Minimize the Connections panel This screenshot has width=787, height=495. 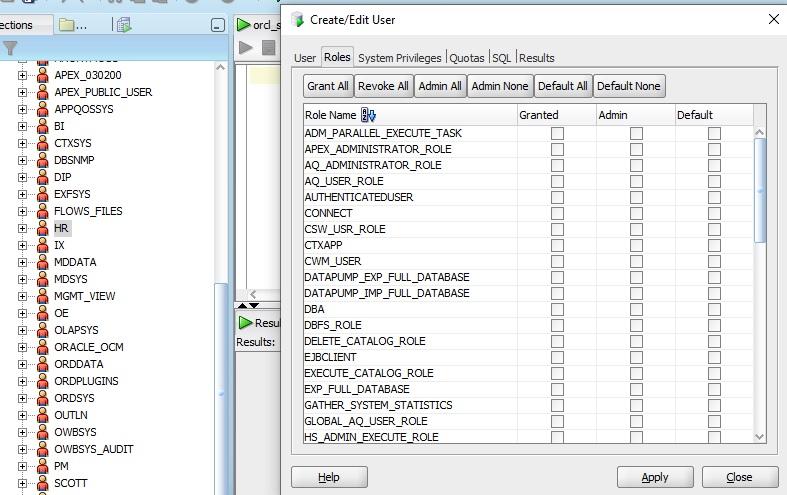tap(218, 25)
